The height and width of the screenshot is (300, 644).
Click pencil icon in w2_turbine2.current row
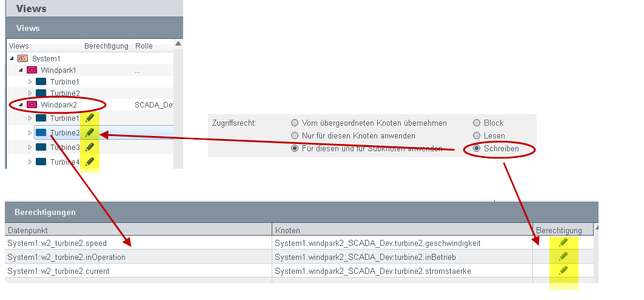click(563, 270)
